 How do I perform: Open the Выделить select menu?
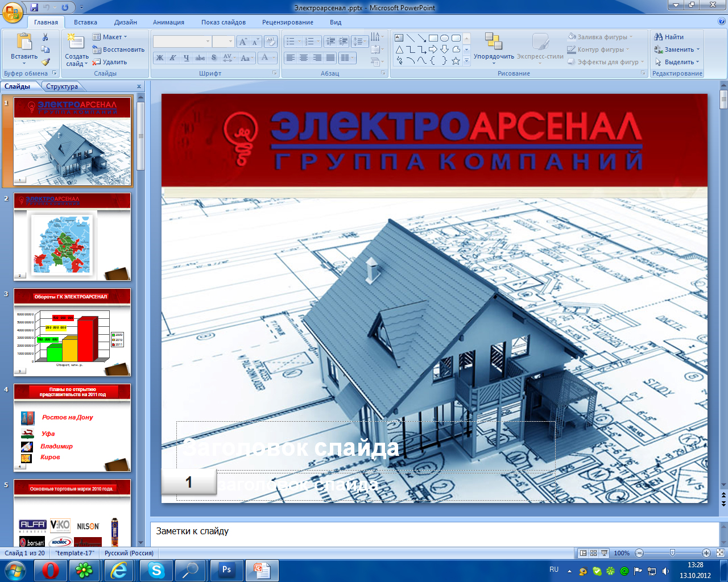[x=677, y=62]
